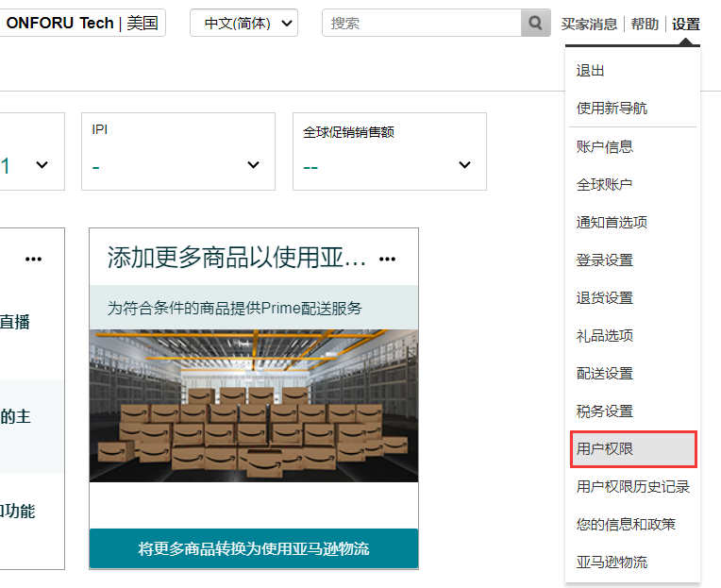Open the 中文(简体) language dropdown
This screenshot has width=721, height=588.
(x=243, y=23)
